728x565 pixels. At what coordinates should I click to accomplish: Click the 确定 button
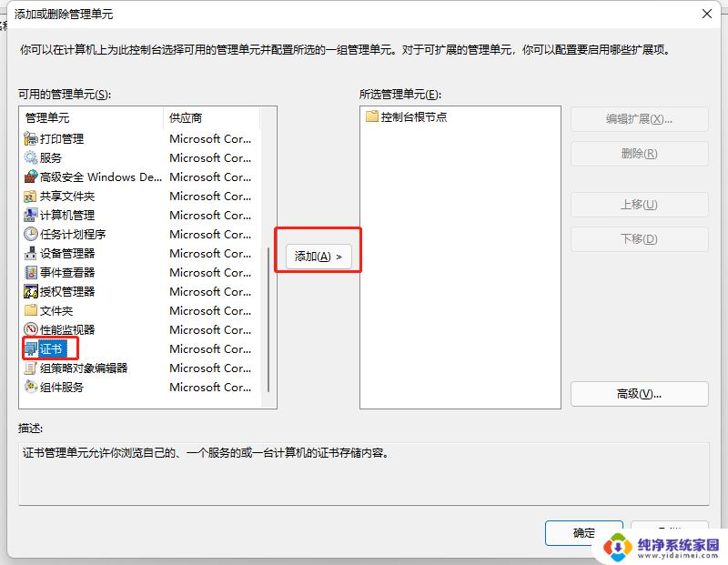click(583, 532)
